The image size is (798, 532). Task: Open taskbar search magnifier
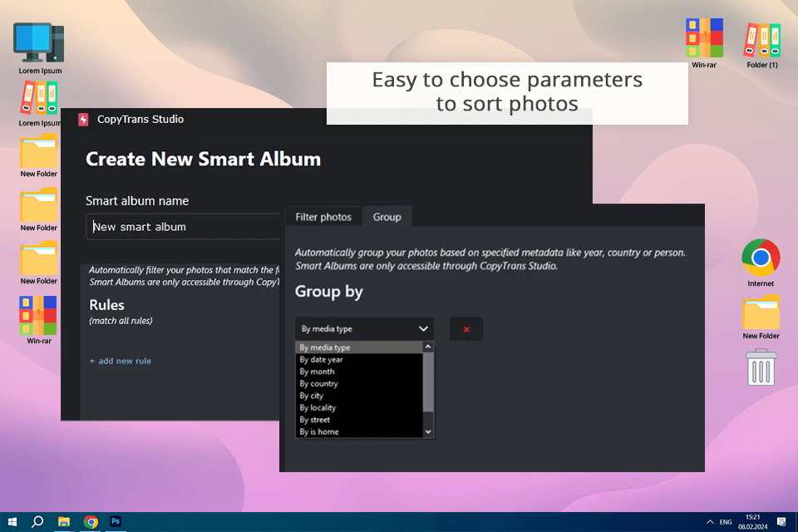37,522
